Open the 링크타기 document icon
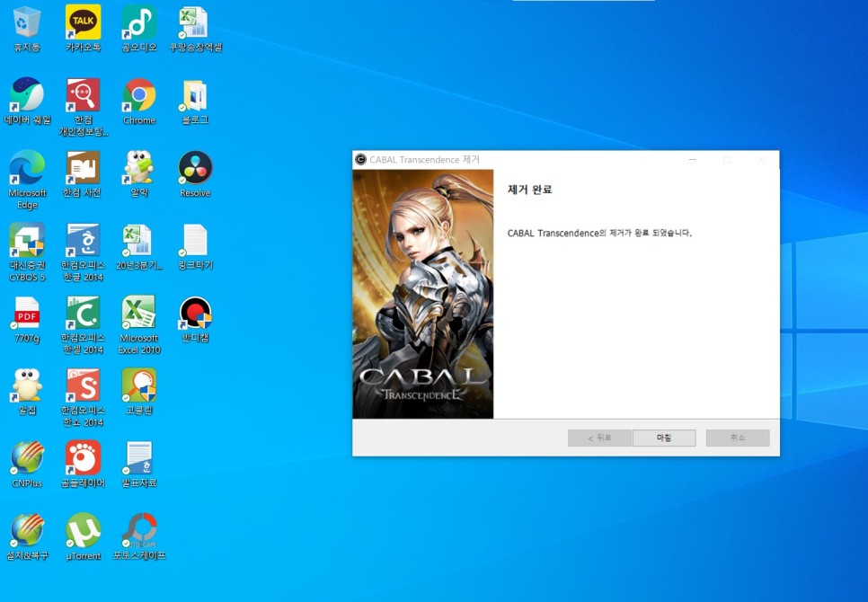 195,246
